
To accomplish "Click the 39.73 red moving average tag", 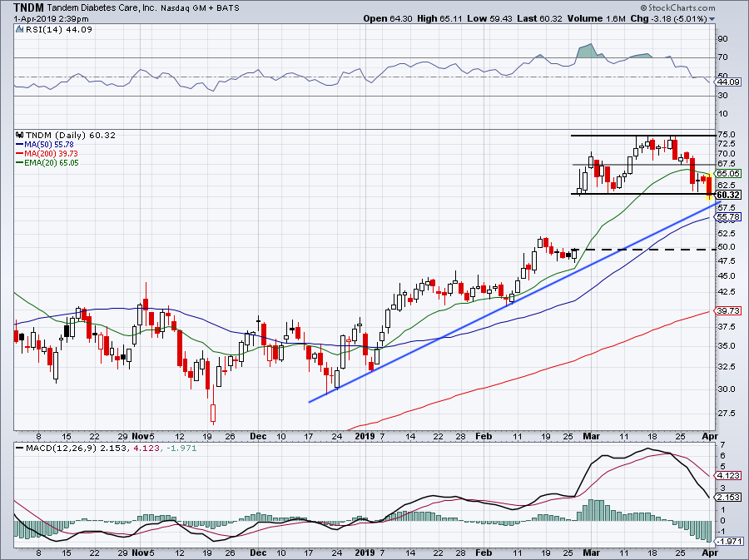I will tap(727, 311).
